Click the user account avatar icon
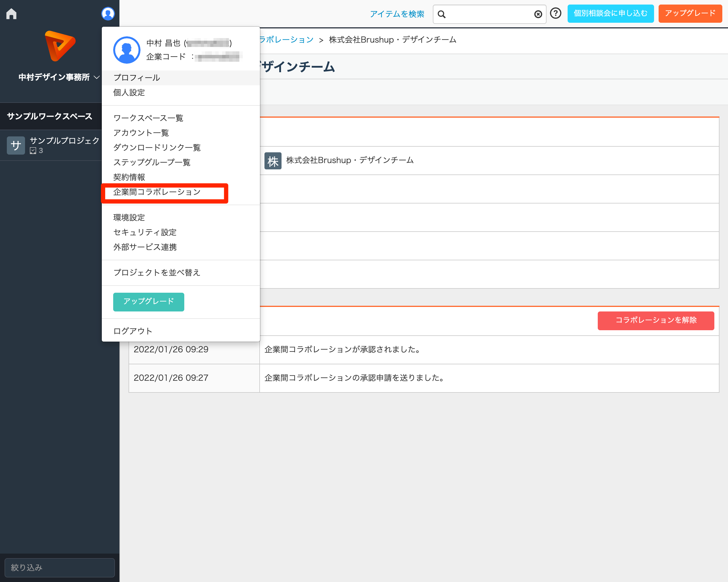Screen dimensions: 728x582 coord(108,14)
